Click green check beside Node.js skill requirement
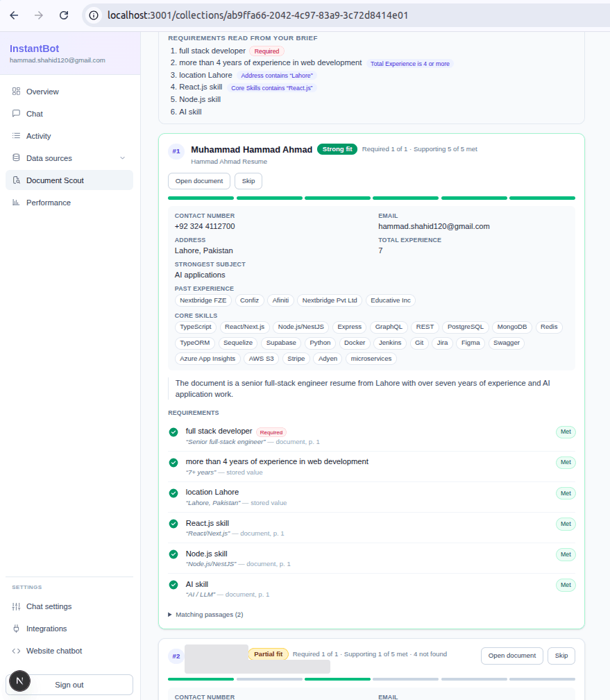The height and width of the screenshot is (700, 610). pyautogui.click(x=173, y=554)
